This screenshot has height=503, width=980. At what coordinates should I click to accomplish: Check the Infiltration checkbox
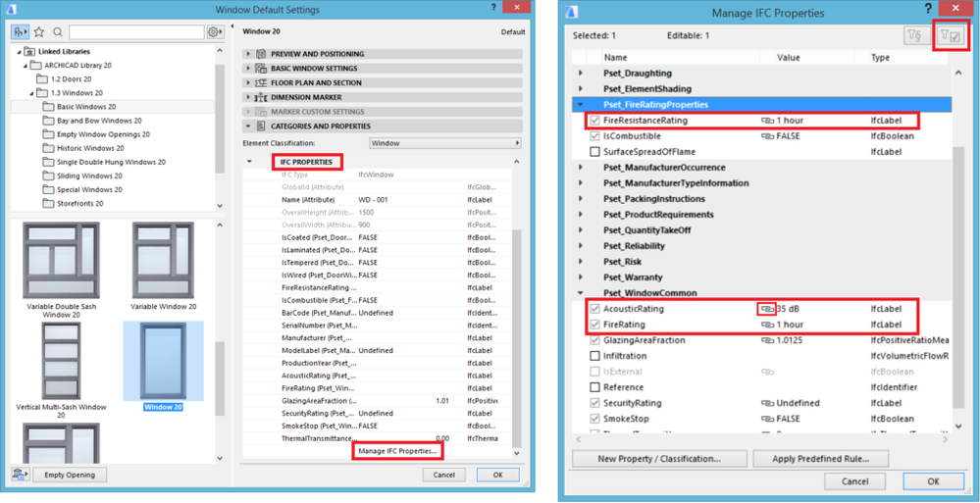pos(595,356)
